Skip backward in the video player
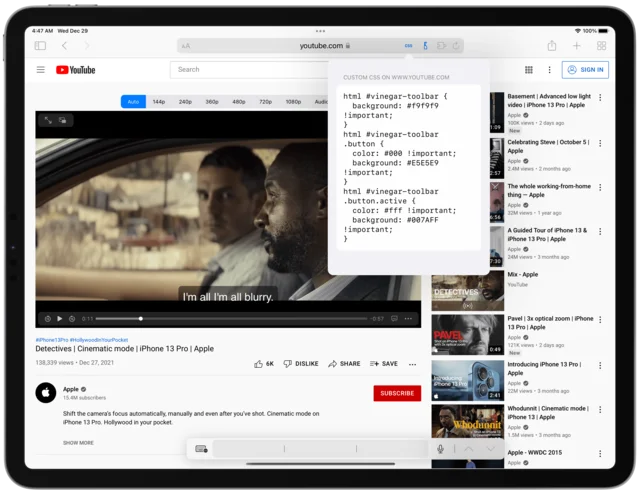The height and width of the screenshot is (495, 640). tap(48, 319)
